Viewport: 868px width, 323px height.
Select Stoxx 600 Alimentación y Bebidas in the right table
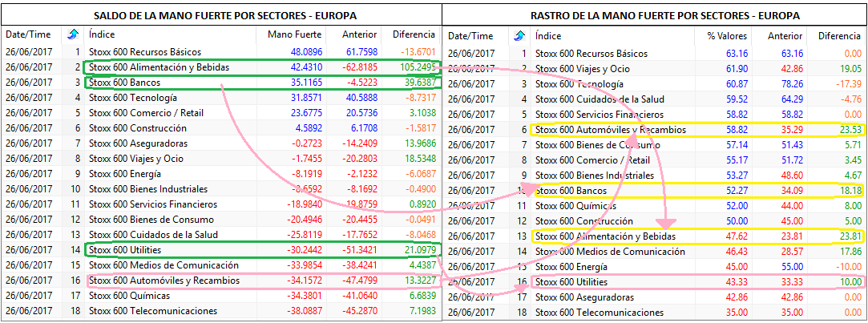tap(606, 236)
